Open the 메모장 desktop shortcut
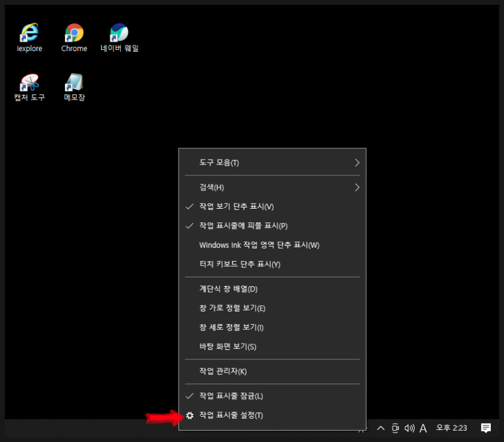 tap(74, 87)
